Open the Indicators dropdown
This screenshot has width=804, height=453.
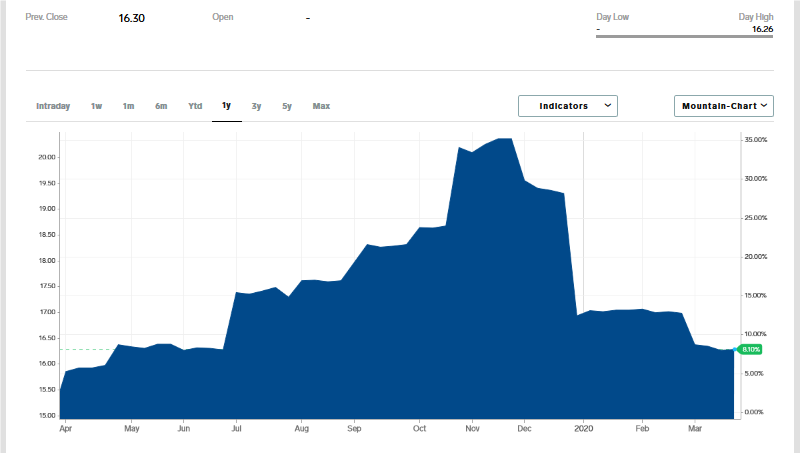(x=568, y=106)
